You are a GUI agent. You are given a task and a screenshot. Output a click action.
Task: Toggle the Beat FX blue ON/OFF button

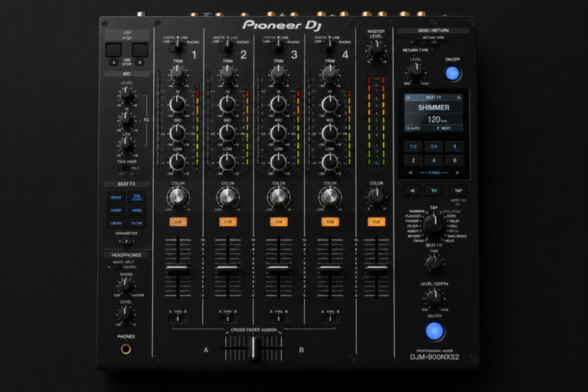(434, 332)
